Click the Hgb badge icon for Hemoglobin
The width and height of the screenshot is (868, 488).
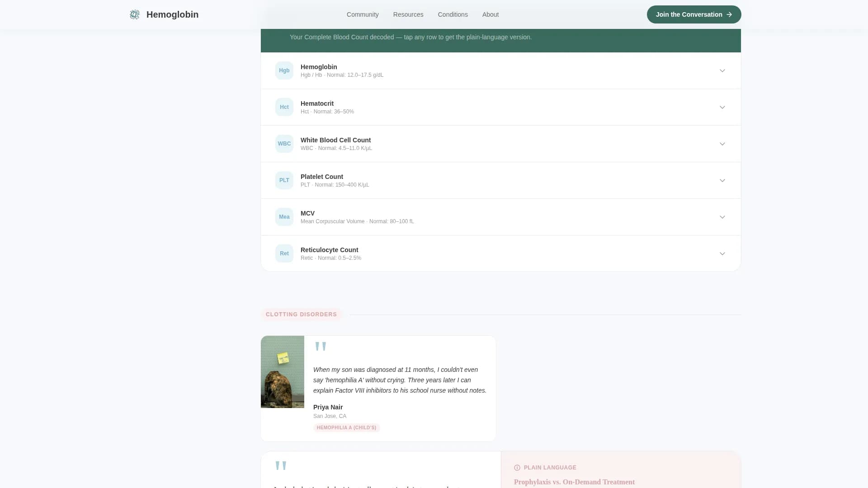(x=284, y=70)
